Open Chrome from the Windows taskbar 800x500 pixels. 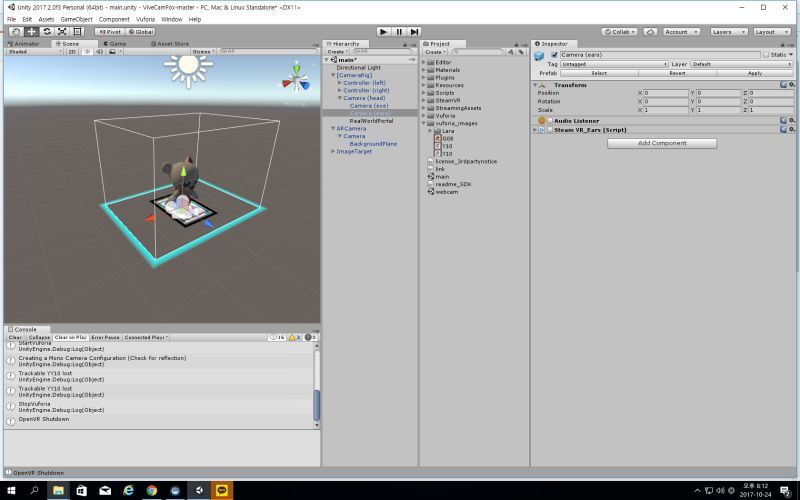152,490
